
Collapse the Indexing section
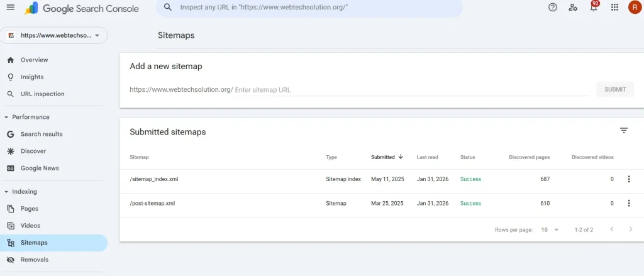(21, 191)
